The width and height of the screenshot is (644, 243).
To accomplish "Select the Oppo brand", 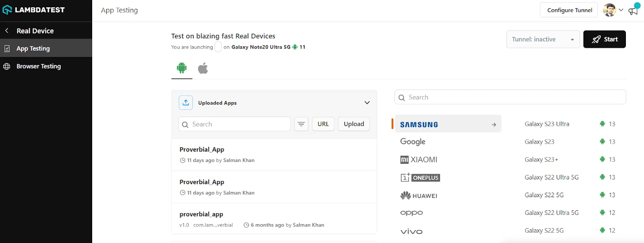I will point(411,213).
